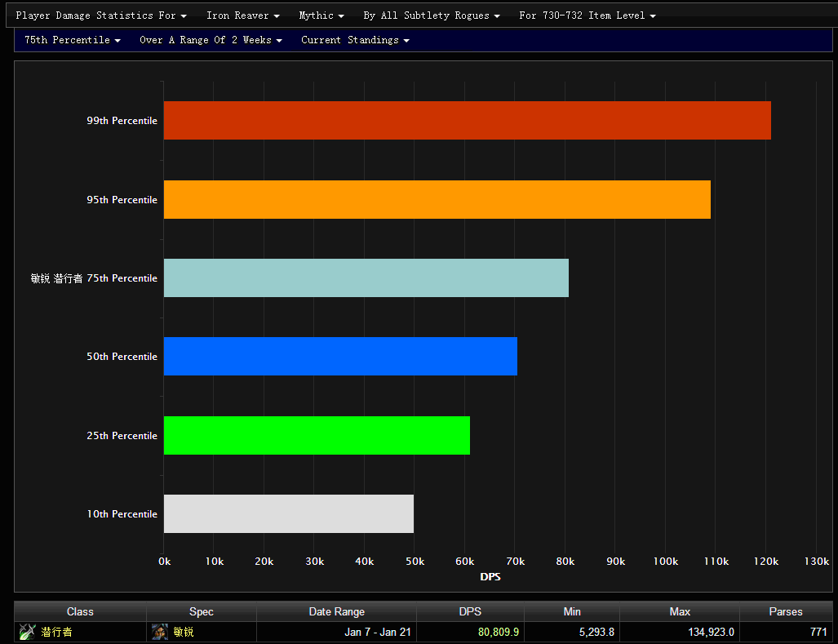Click the Rogue class icon in table
This screenshot has width=838, height=644.
[x=28, y=632]
